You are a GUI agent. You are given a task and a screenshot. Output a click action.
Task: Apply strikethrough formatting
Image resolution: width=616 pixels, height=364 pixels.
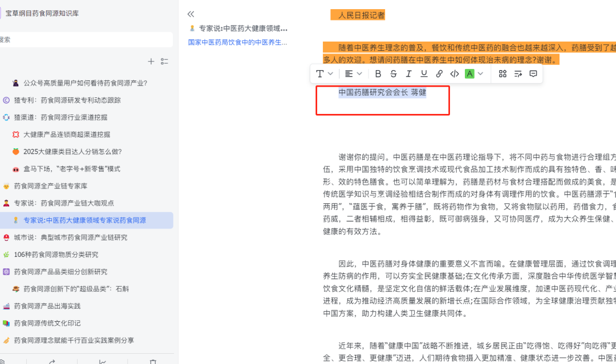click(394, 73)
